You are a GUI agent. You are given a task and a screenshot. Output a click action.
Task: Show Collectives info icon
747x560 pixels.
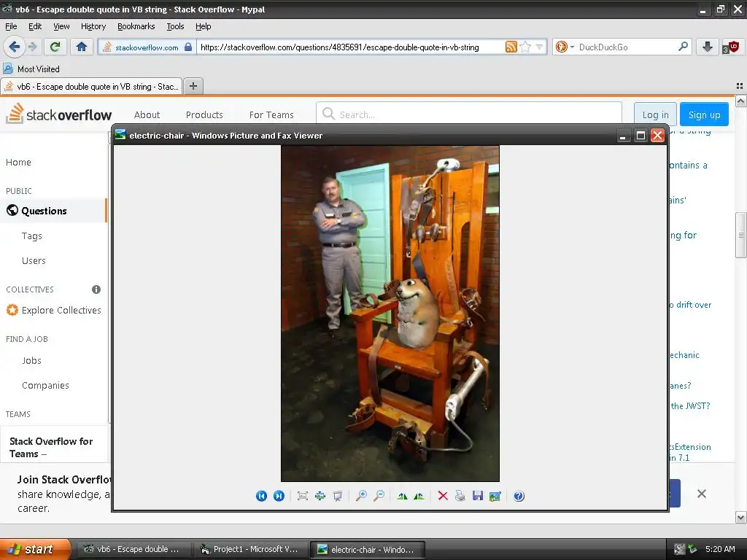pos(96,289)
